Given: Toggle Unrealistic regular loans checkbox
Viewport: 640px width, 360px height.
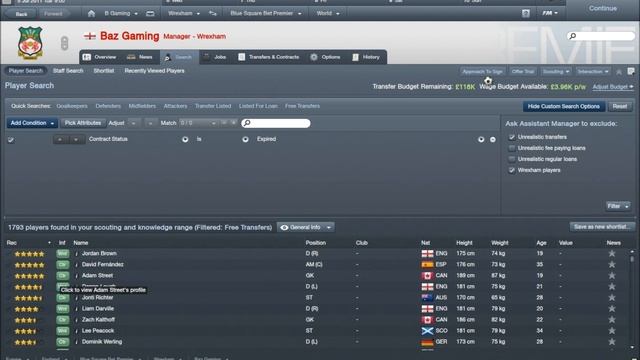Looking at the screenshot, I should [x=511, y=159].
